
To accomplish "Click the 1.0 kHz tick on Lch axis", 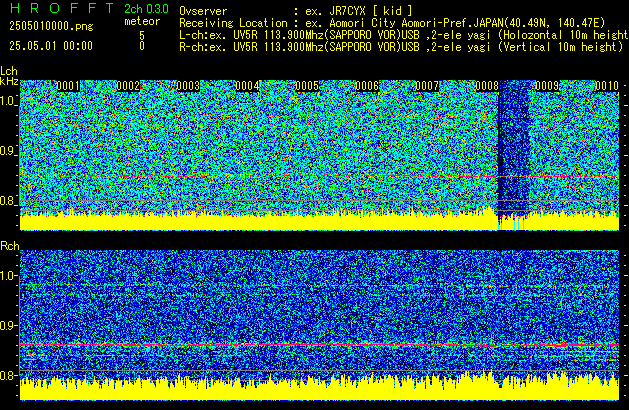I will (8, 101).
